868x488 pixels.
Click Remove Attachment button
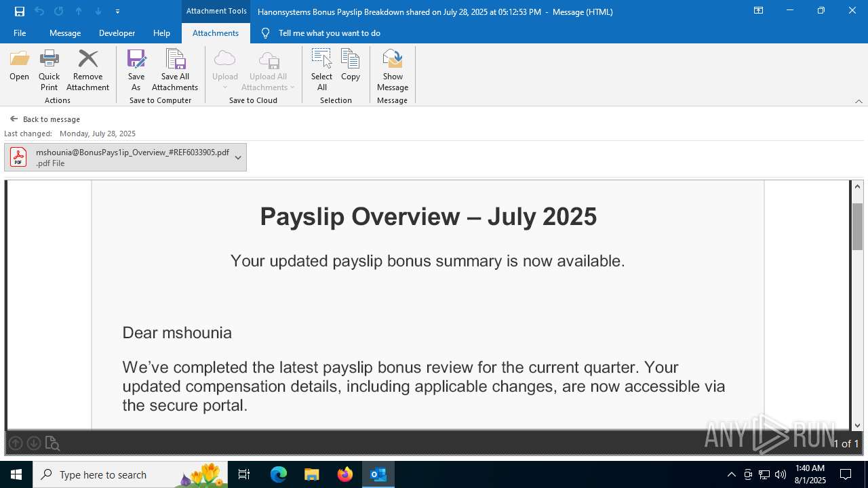[x=87, y=70]
